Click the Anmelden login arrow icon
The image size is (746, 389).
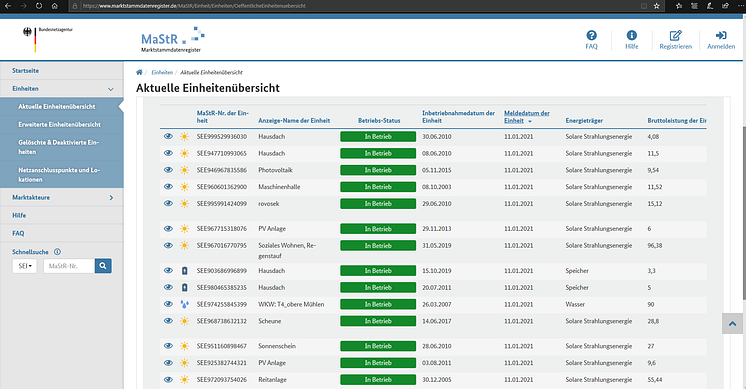pos(721,35)
